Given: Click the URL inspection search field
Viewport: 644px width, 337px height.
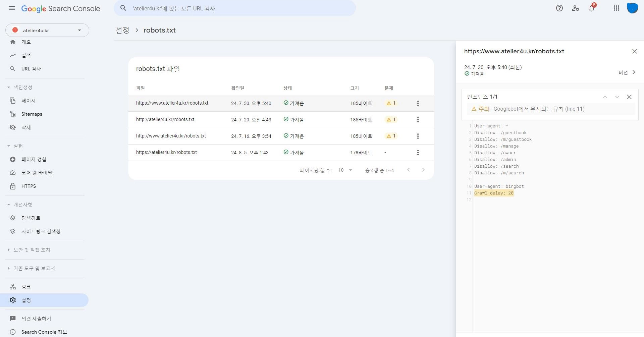Looking at the screenshot, I should click(x=235, y=8).
